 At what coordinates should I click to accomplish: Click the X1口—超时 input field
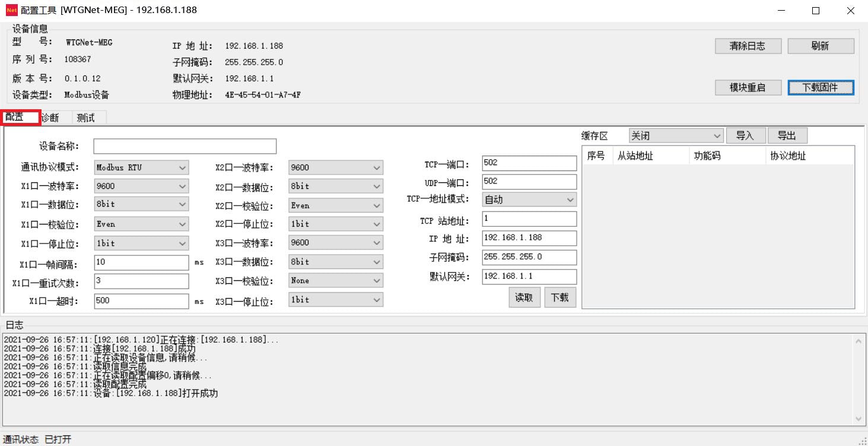[141, 301]
